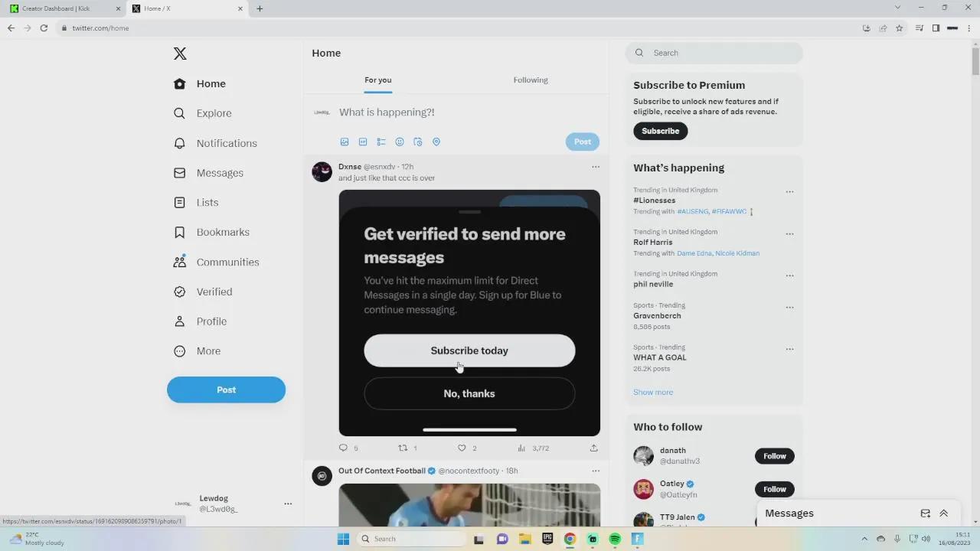Click the taskbar Search box
Viewport: 980px width, 551px height.
point(411,539)
